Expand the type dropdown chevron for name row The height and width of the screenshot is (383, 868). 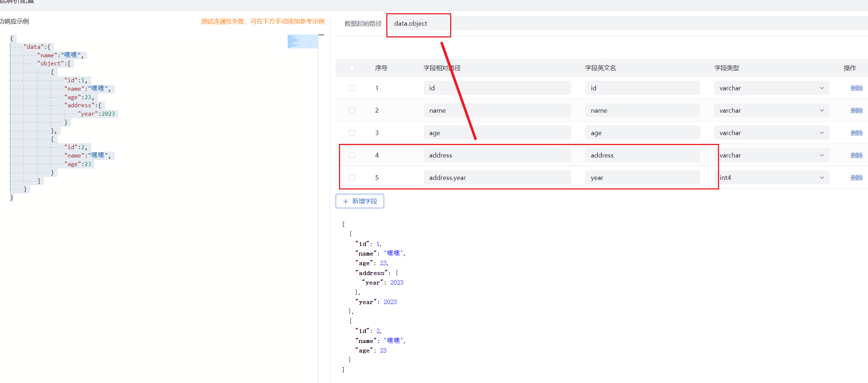tap(821, 111)
